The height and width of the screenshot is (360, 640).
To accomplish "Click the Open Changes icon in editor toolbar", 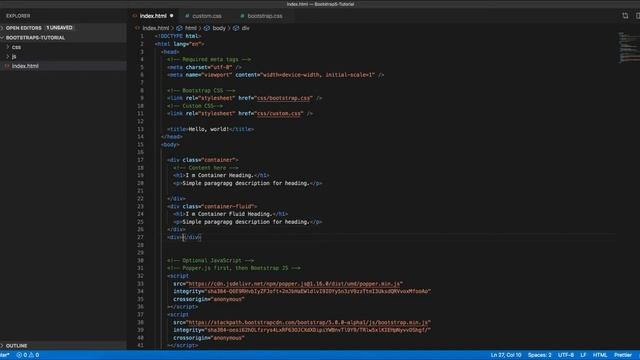I will coord(625,16).
